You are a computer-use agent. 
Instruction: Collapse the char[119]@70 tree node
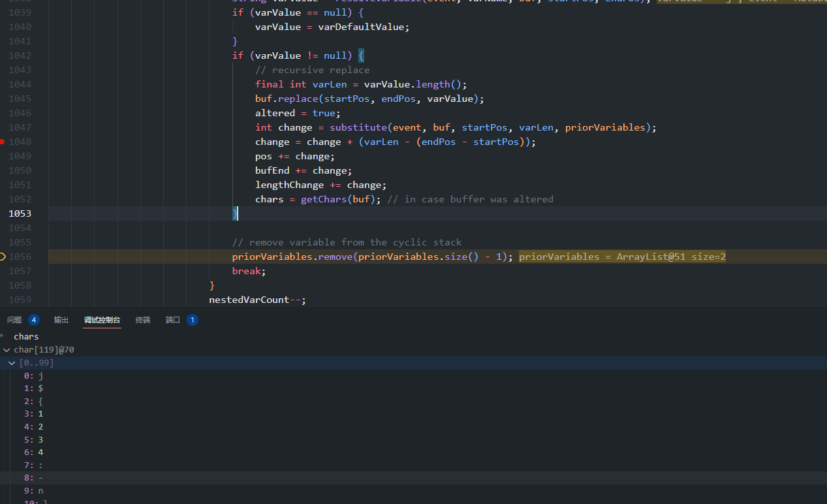[7, 350]
